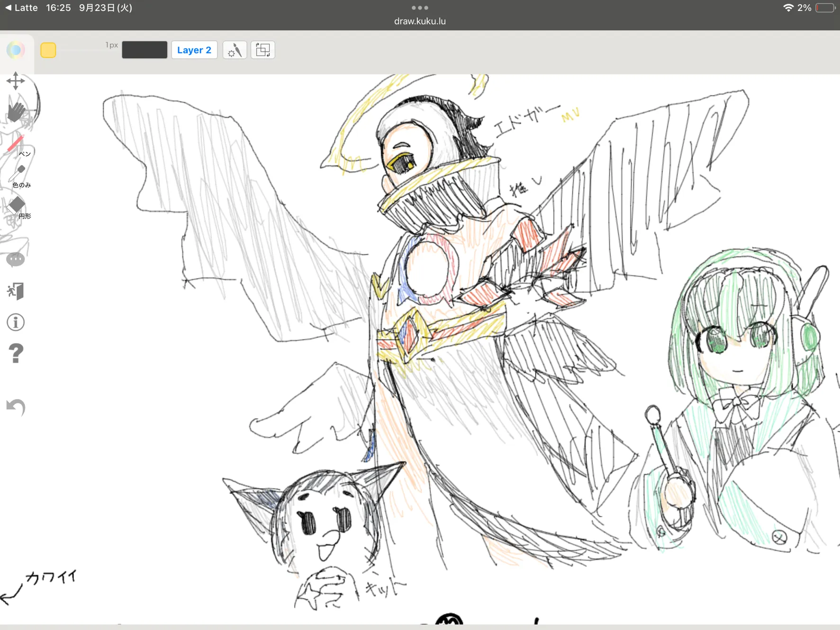Select the four-arrow move tool
The width and height of the screenshot is (840, 630).
[16, 81]
